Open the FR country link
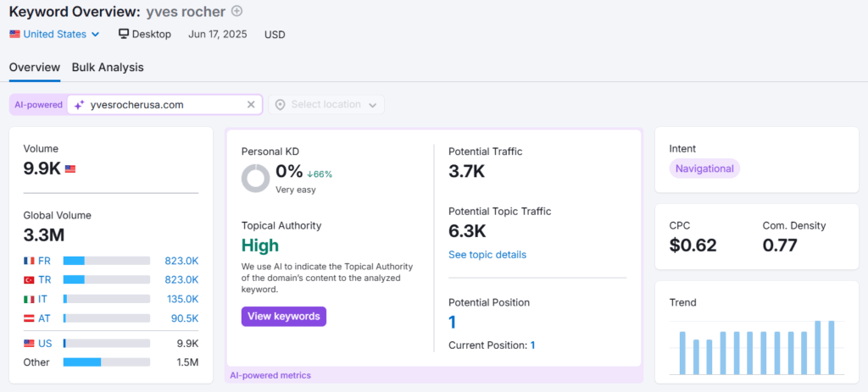The height and width of the screenshot is (392, 868). [x=44, y=261]
